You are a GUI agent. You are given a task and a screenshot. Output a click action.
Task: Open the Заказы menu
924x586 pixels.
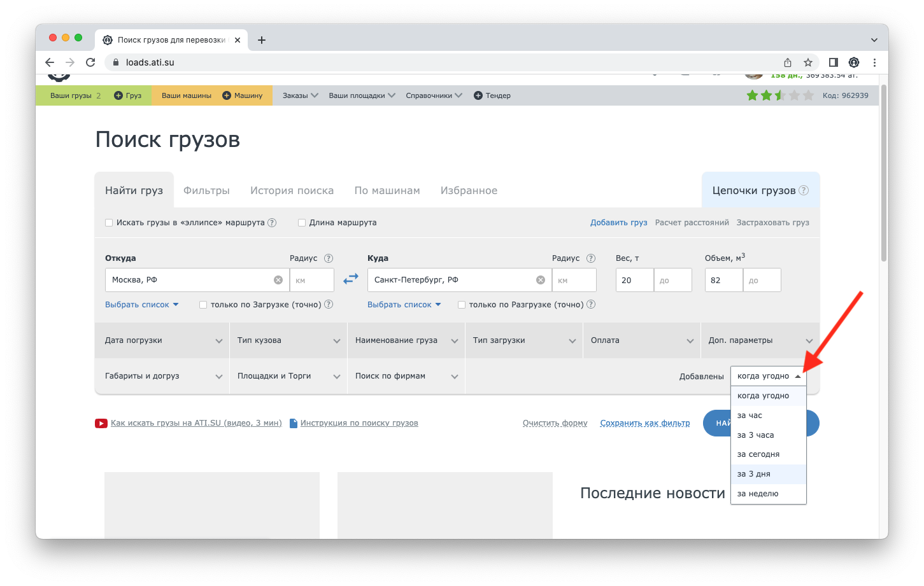tap(301, 95)
